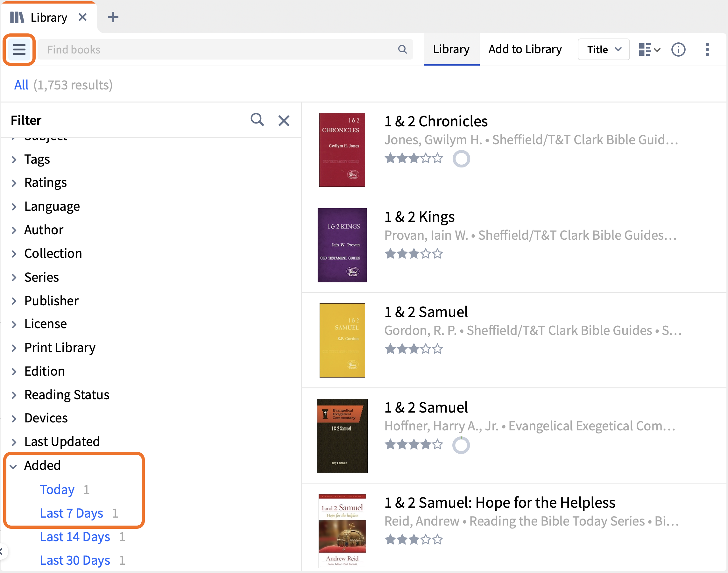Click Gordon's 1 & 2 Samuel title

pos(426,312)
